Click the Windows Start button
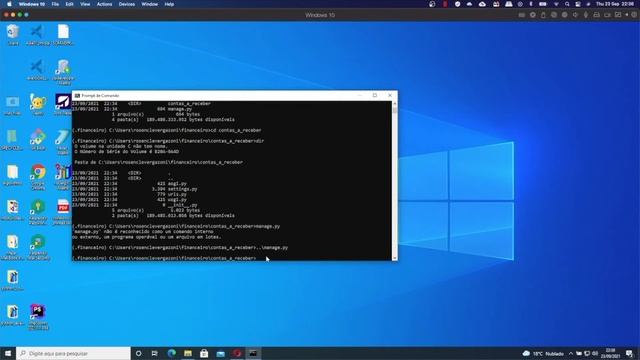 (8, 353)
